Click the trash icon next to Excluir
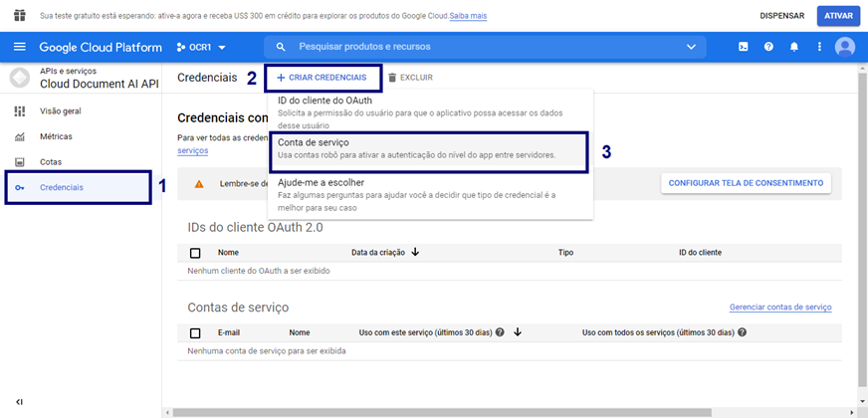The height and width of the screenshot is (418, 868). (392, 78)
